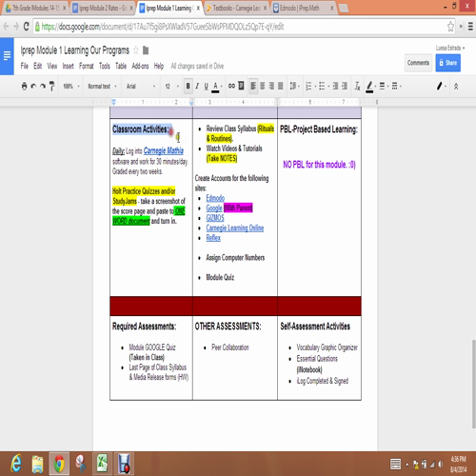
Task: Switch to Edmodo iPrep Math tab
Action: pos(303,9)
